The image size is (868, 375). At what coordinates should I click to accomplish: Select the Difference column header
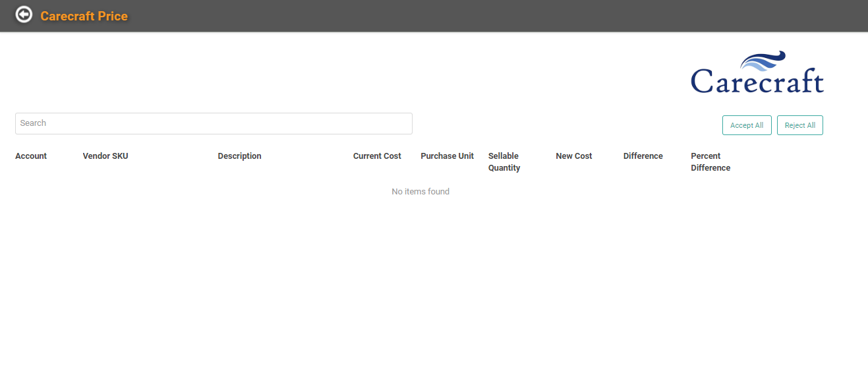tap(643, 156)
